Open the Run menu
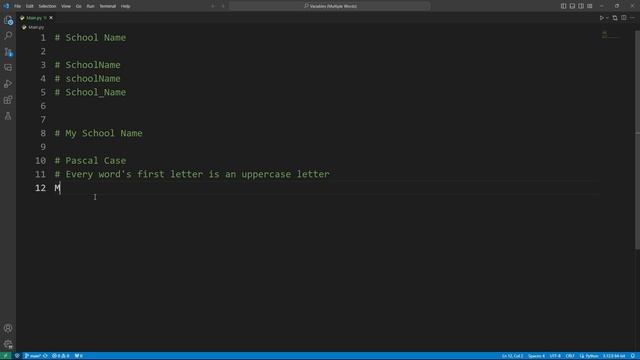The width and height of the screenshot is (640, 360). point(90,6)
